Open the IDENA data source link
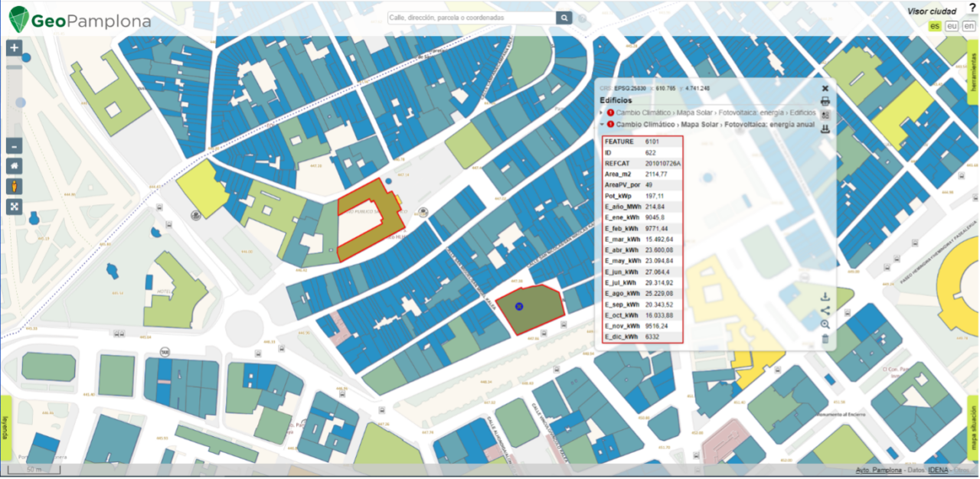Viewport: 980px width, 479px height. pos(937,469)
